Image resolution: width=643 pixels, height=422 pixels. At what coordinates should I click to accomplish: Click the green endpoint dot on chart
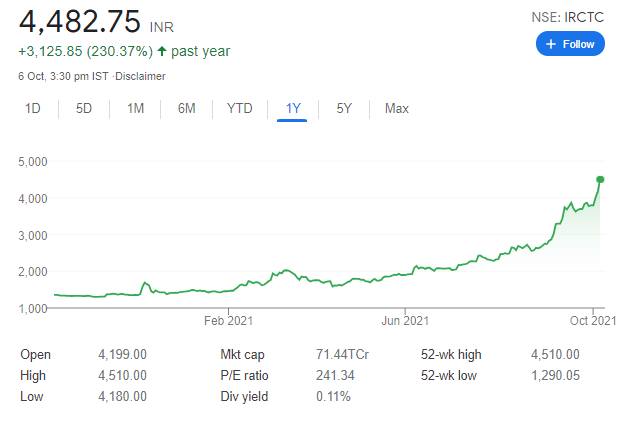600,179
